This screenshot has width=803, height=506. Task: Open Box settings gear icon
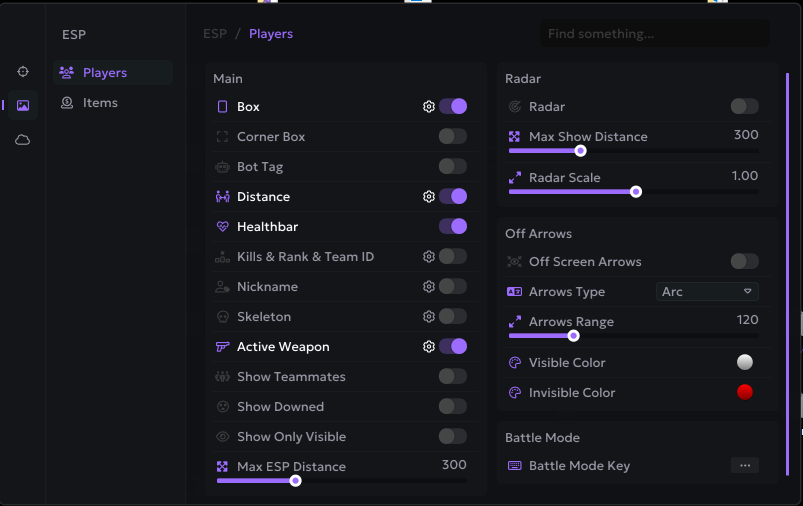click(x=429, y=107)
